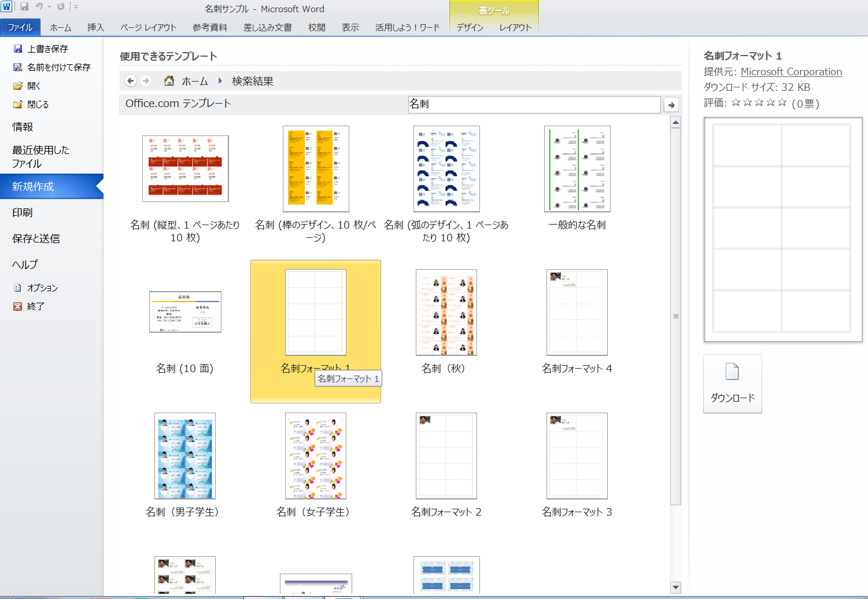The image size is (868, 599).
Task: Click the fifth rating star for the template
Action: click(x=782, y=102)
